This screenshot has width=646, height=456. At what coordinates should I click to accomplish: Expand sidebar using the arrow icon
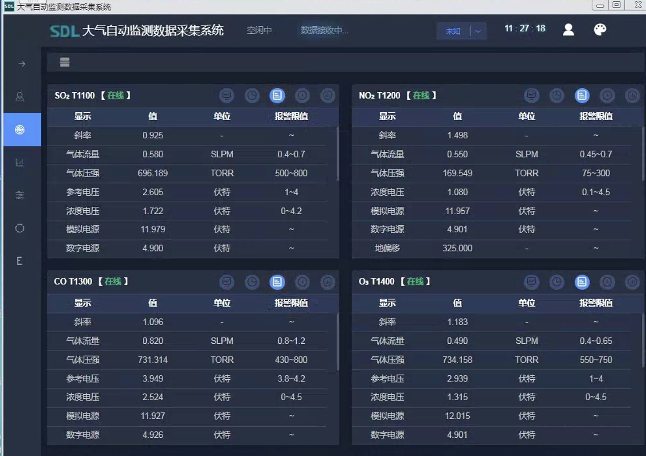pyautogui.click(x=20, y=64)
